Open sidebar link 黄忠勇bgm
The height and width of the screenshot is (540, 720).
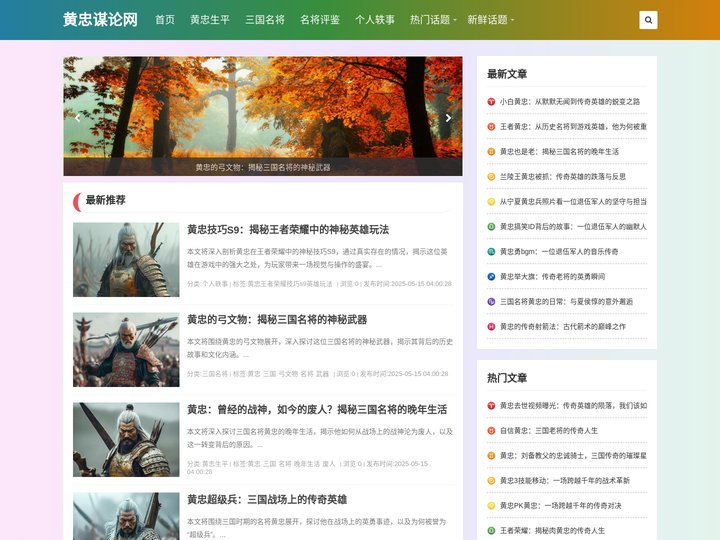tap(559, 252)
